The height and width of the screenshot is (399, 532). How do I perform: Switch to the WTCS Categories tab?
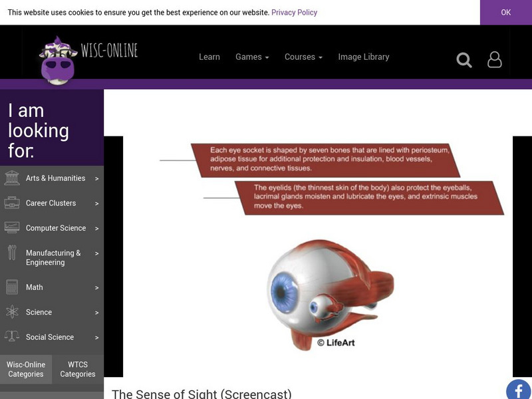78,368
